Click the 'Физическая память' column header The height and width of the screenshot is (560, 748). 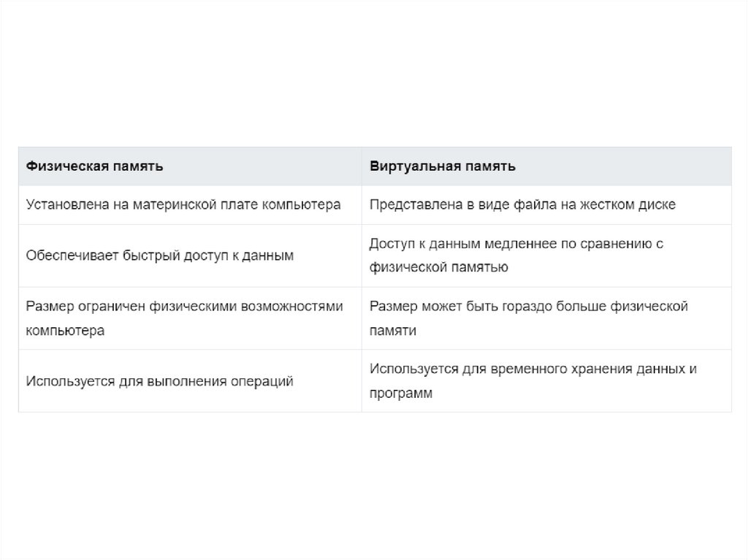tap(94, 166)
